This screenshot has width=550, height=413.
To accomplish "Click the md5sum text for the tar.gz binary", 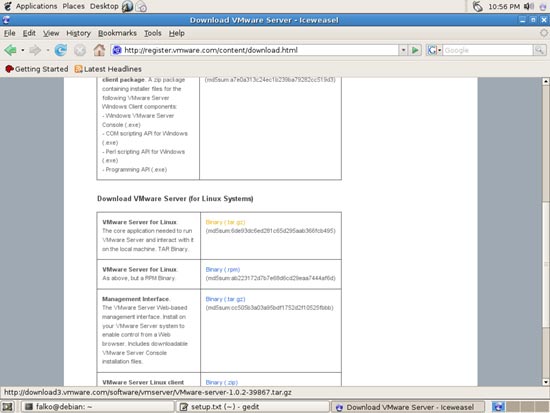I will point(270,231).
